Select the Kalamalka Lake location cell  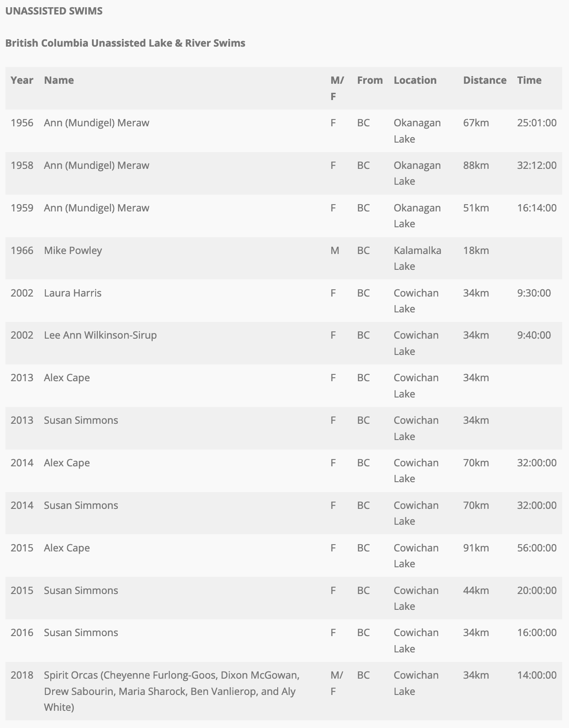[x=417, y=258]
